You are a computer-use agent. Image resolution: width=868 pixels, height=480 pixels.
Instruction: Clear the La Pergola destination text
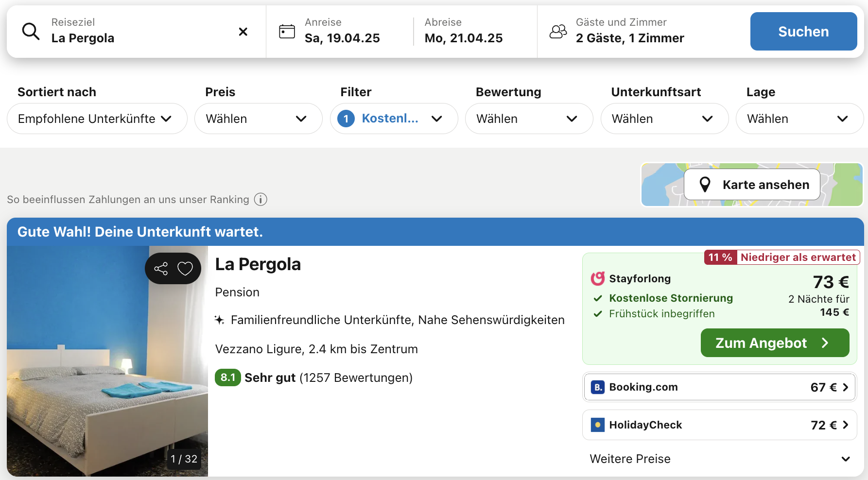(x=243, y=32)
